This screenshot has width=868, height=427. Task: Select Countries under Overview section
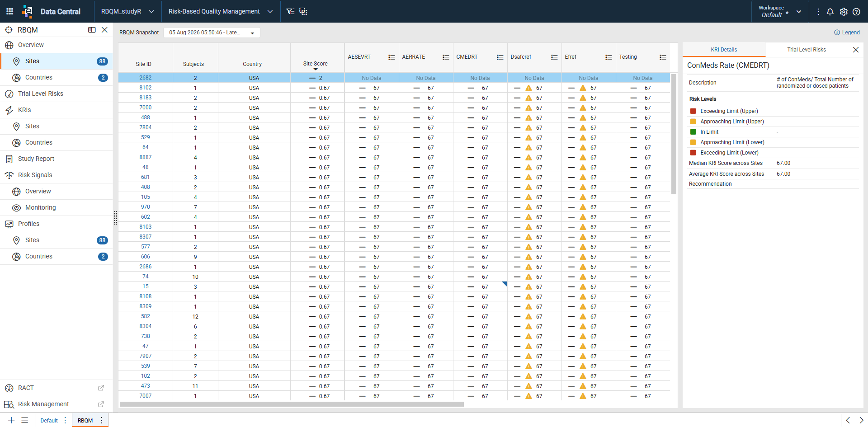pyautogui.click(x=56, y=78)
